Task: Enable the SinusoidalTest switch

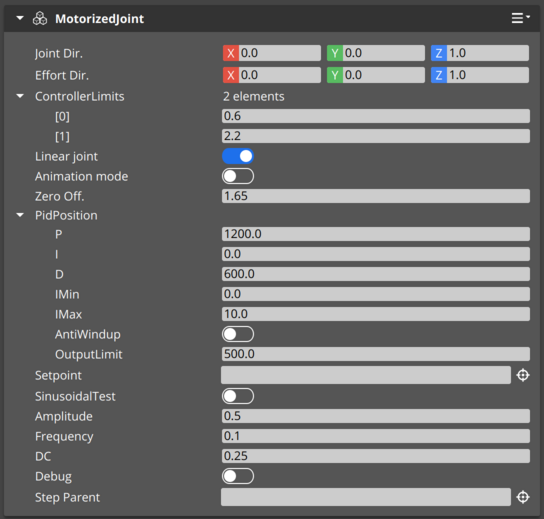Action: 238,396
